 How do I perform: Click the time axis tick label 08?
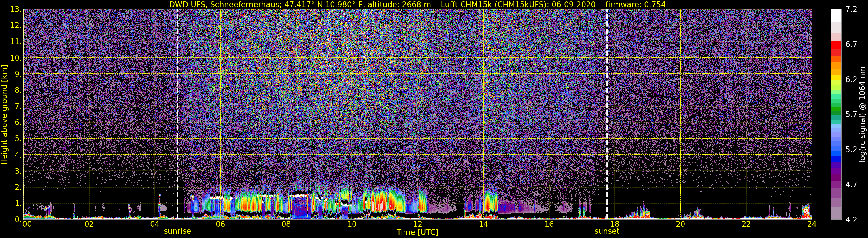coord(286,224)
